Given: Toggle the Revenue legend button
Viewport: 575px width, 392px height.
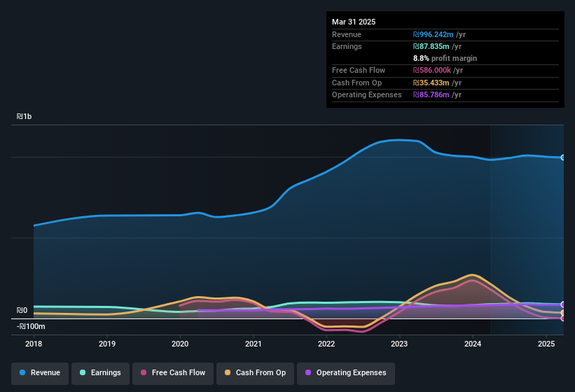Looking at the screenshot, I should coord(40,373).
